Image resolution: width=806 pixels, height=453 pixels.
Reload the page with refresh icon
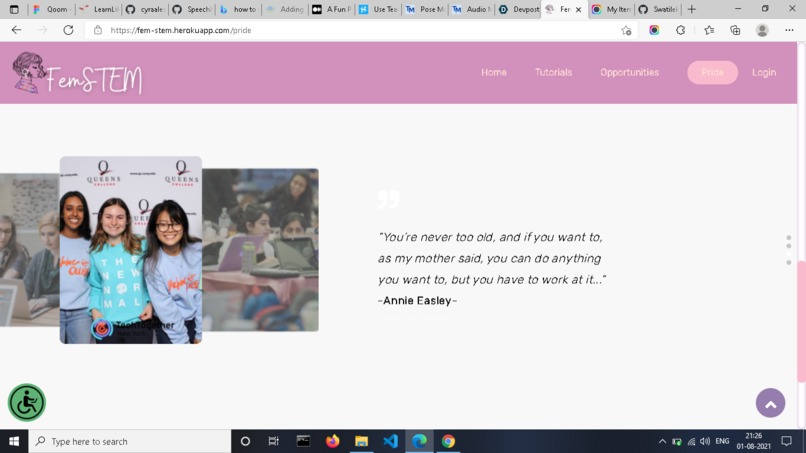pos(68,30)
